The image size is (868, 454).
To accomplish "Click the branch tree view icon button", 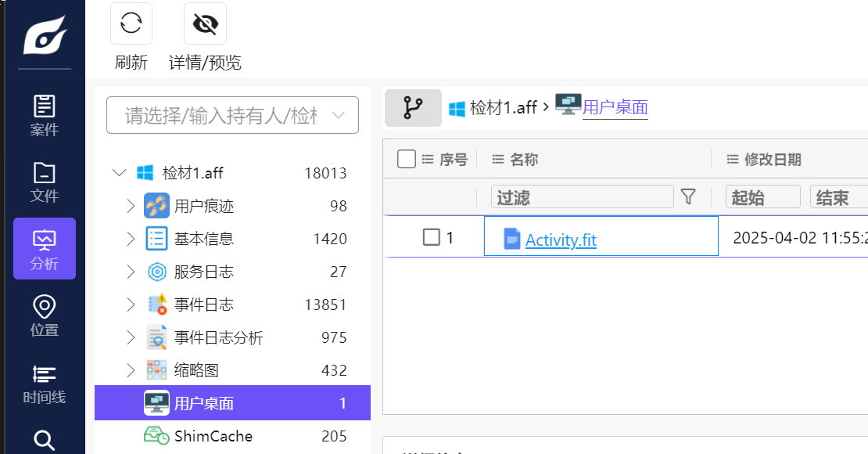I will [413, 108].
